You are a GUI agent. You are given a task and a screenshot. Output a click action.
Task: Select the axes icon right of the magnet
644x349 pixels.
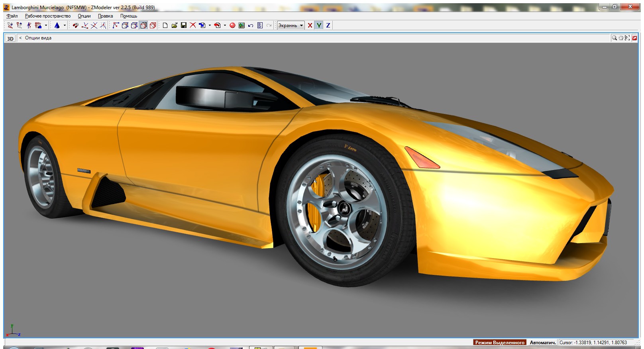[85, 25]
